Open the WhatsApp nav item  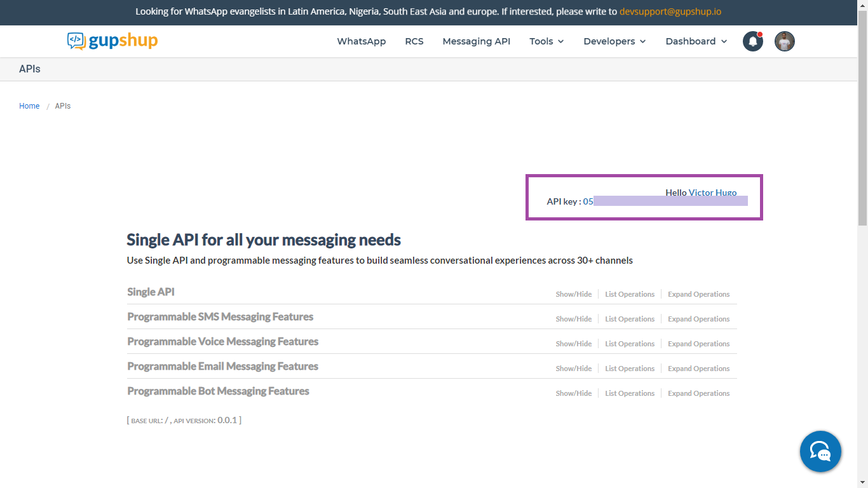click(362, 41)
